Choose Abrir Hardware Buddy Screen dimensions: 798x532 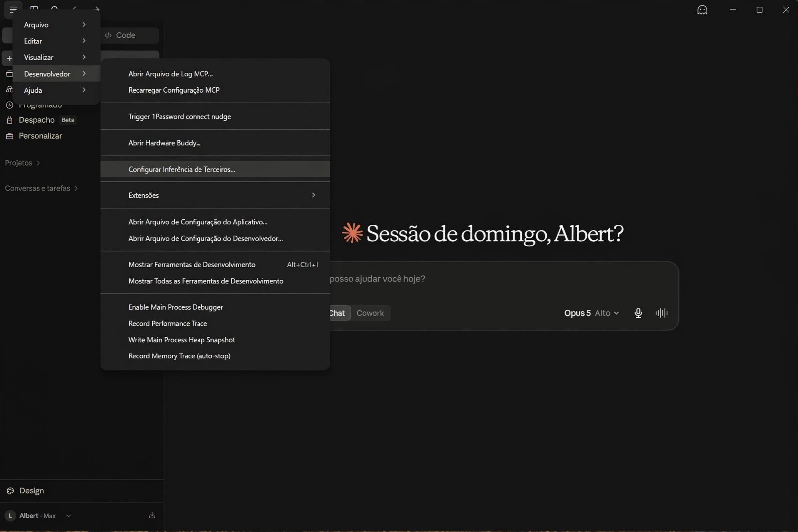coord(215,143)
